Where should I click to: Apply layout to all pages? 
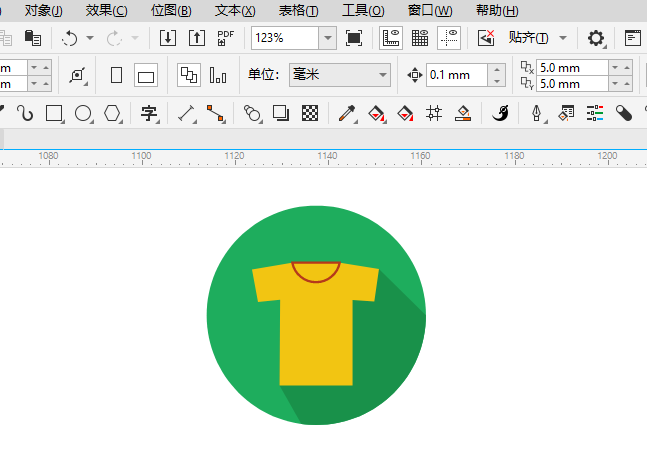(x=189, y=75)
